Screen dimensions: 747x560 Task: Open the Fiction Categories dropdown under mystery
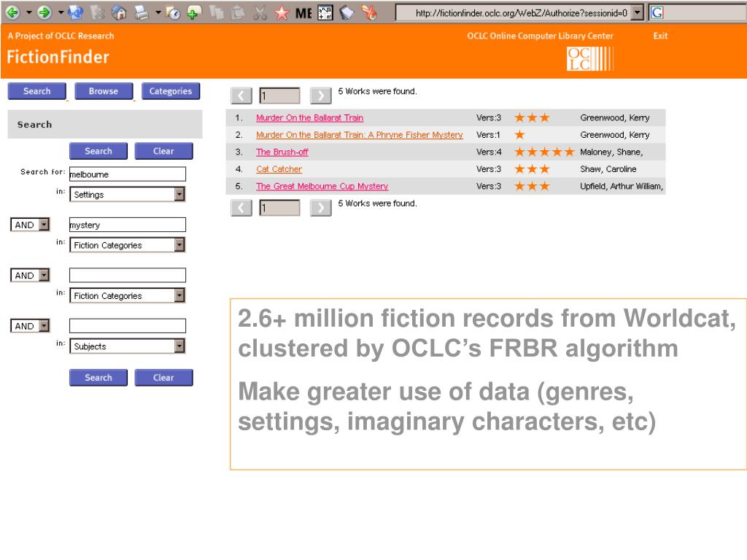[127, 245]
